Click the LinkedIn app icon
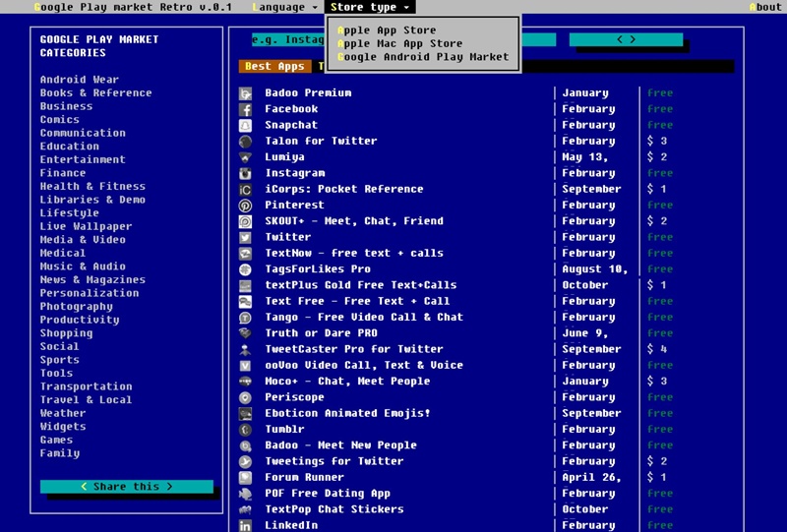 246,526
